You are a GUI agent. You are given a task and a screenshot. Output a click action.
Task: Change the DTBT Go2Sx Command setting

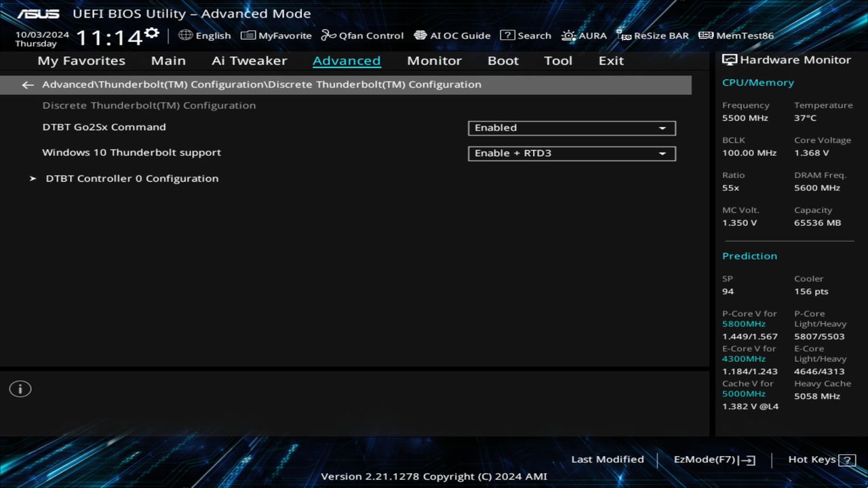pyautogui.click(x=571, y=127)
